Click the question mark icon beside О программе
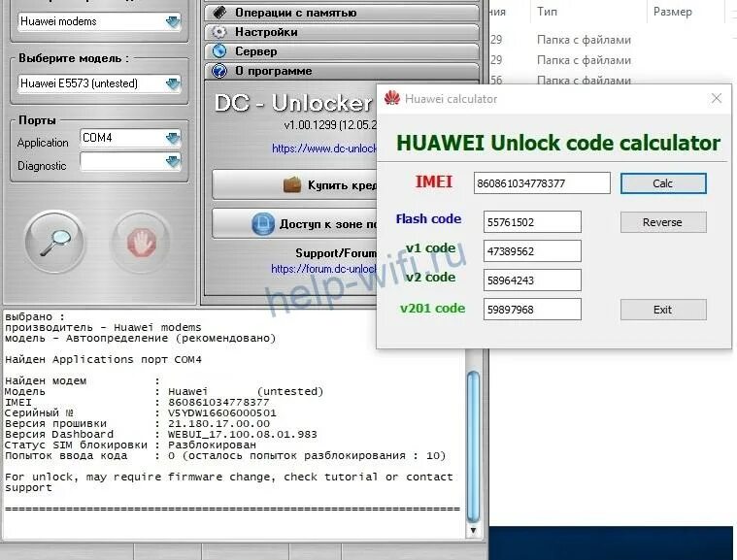The image size is (737, 560). pos(219,71)
